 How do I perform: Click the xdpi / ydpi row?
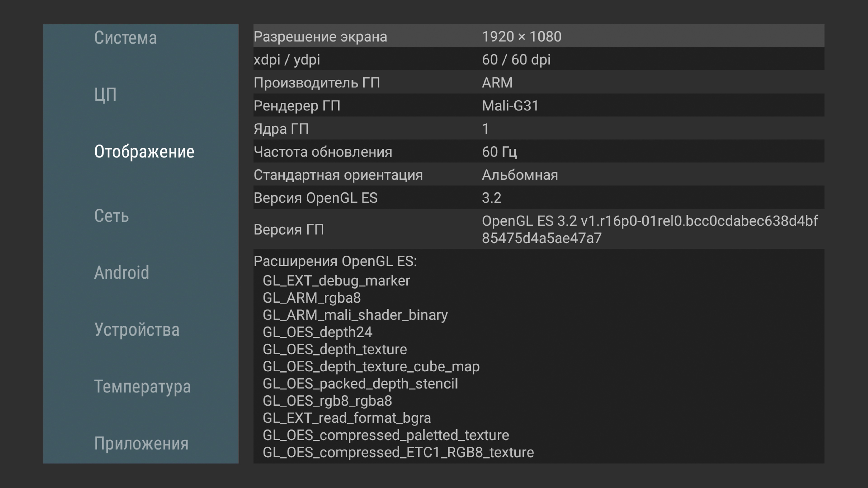click(538, 60)
